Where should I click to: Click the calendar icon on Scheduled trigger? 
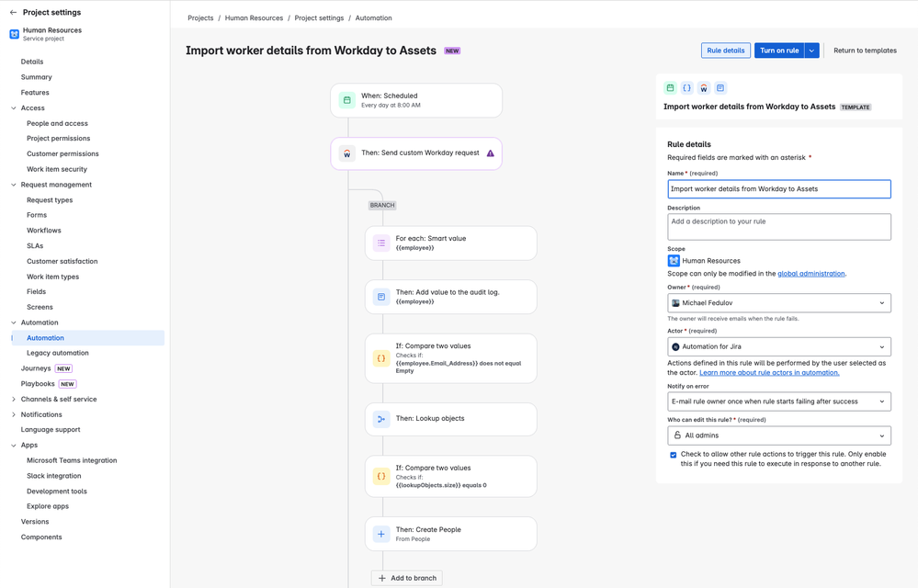point(347,100)
